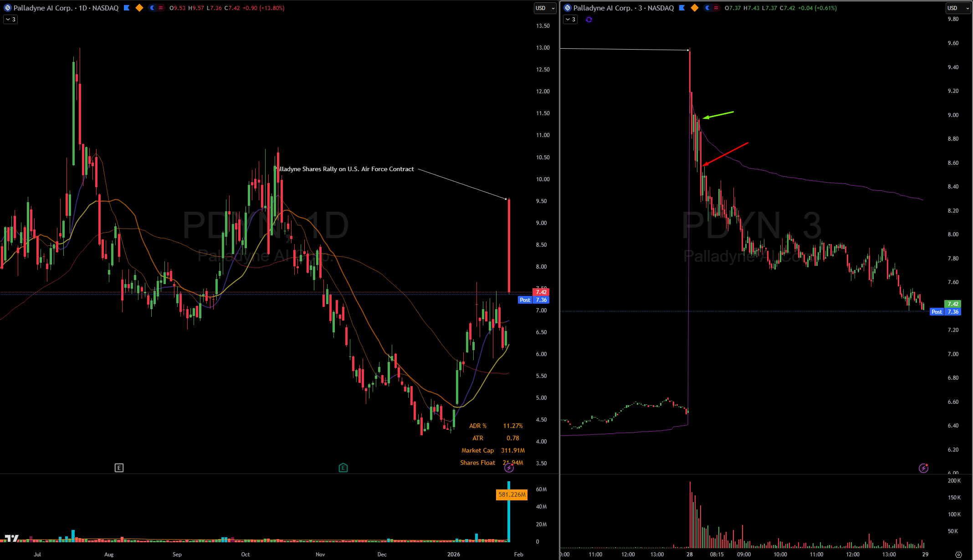Expand the indicators legend on daily chart
Image resolution: width=973 pixels, height=560 pixels.
(x=10, y=20)
